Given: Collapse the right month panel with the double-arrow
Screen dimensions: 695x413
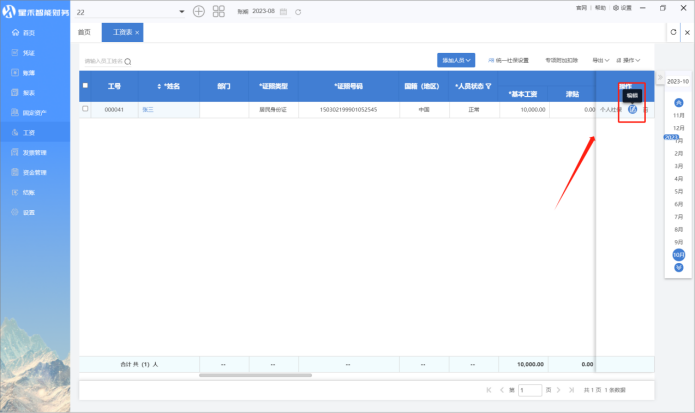Looking at the screenshot, I should click(658, 79).
